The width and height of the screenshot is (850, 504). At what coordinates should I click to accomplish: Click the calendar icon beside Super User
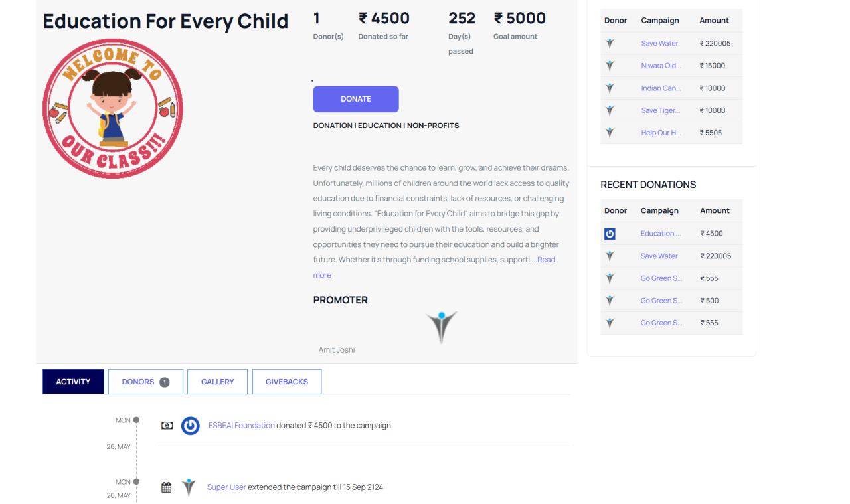(167, 487)
